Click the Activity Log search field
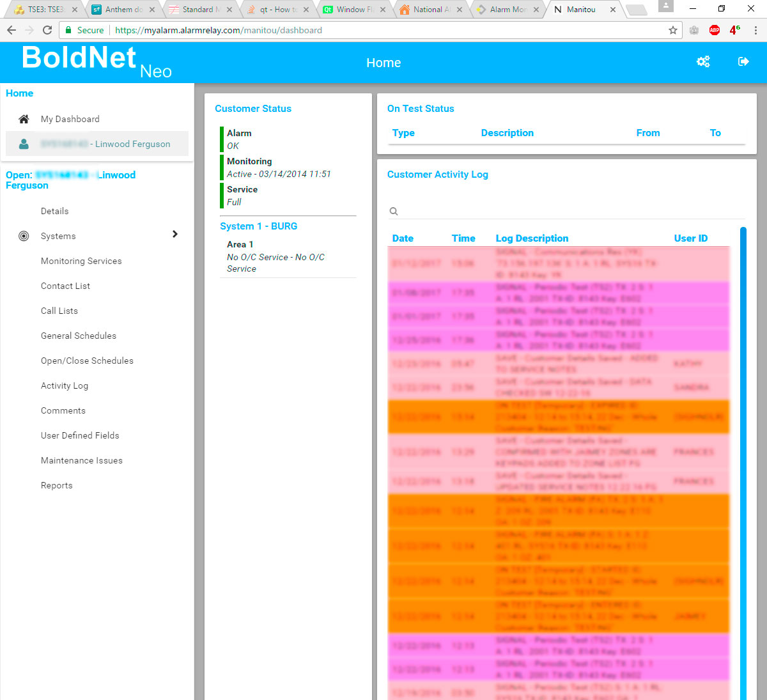 [x=566, y=211]
